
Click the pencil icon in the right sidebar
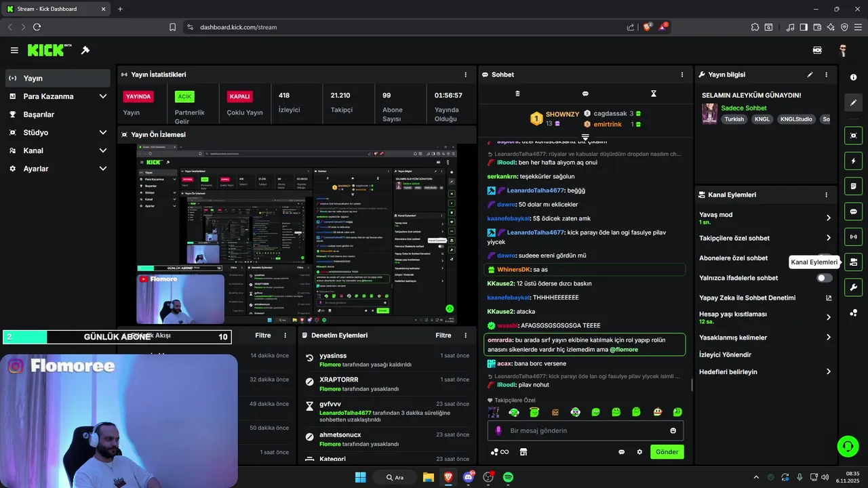[x=854, y=103]
